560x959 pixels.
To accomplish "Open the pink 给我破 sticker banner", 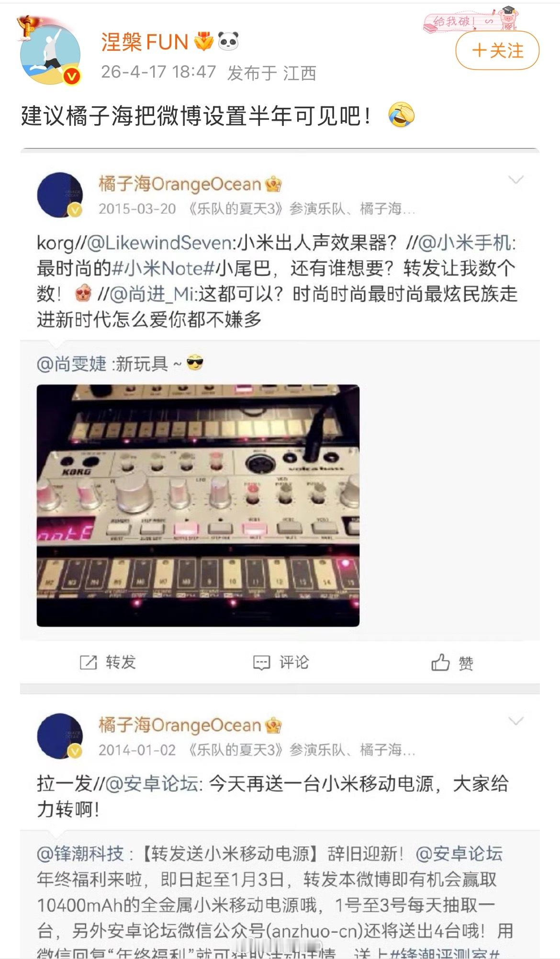I will tap(470, 20).
